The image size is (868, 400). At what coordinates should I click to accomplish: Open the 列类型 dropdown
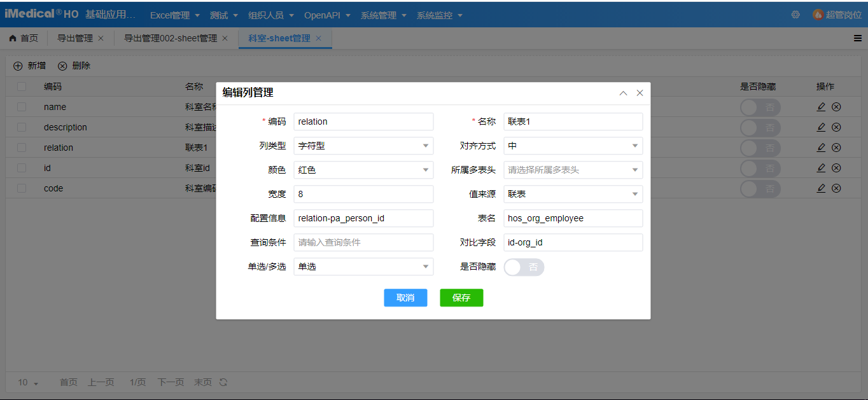[363, 146]
